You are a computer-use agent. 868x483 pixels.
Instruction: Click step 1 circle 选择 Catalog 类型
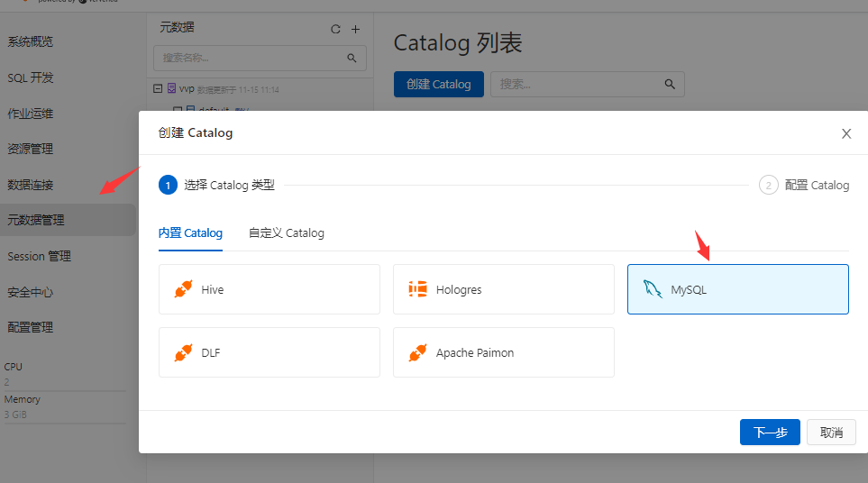[x=168, y=185]
